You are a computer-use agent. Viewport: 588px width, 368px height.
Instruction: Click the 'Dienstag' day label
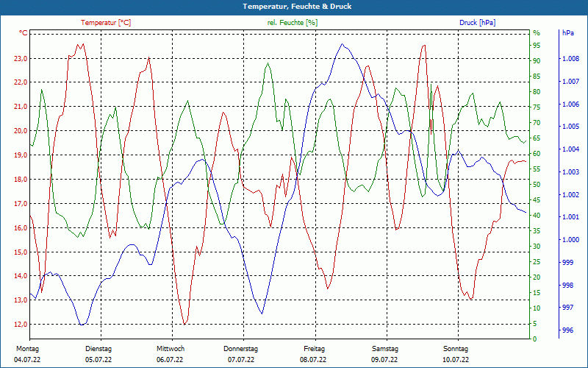(x=98, y=349)
